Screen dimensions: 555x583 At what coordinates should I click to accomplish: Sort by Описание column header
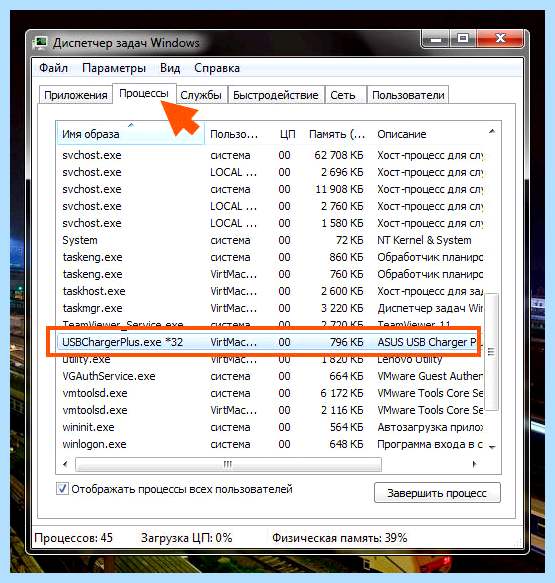point(427,134)
